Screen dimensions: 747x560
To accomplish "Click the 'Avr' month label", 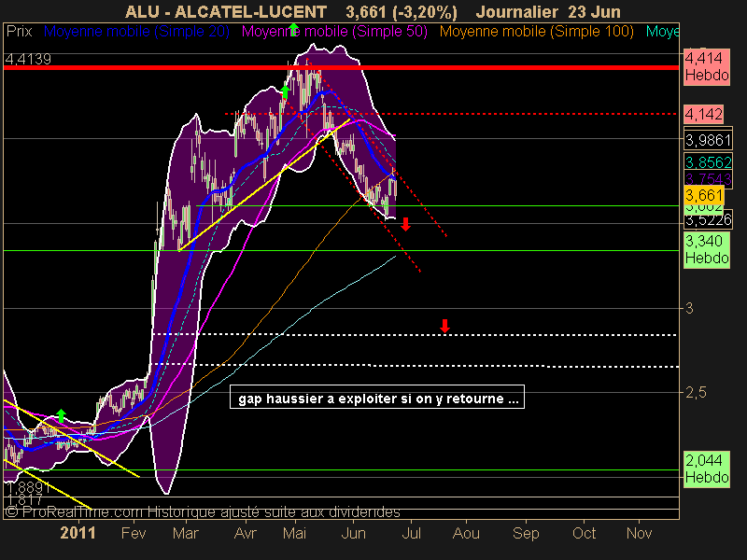I will [246, 533].
